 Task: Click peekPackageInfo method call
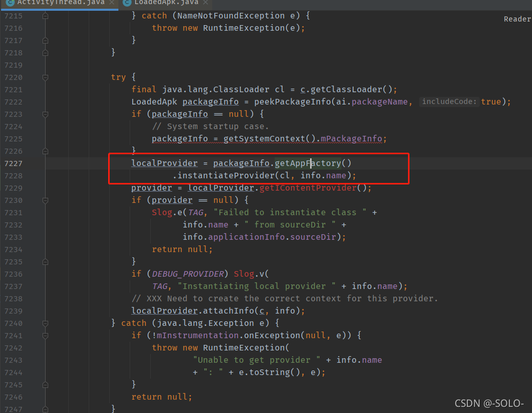(293, 102)
